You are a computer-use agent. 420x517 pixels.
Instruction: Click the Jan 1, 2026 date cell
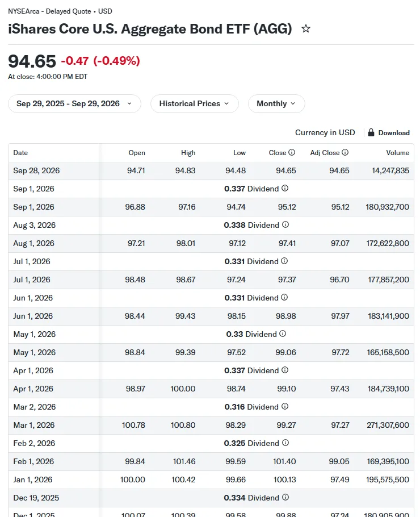[x=32, y=480]
